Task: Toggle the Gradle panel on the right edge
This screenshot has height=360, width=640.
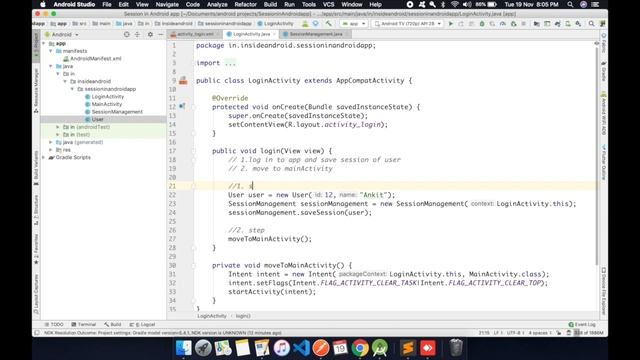Action: (x=603, y=71)
